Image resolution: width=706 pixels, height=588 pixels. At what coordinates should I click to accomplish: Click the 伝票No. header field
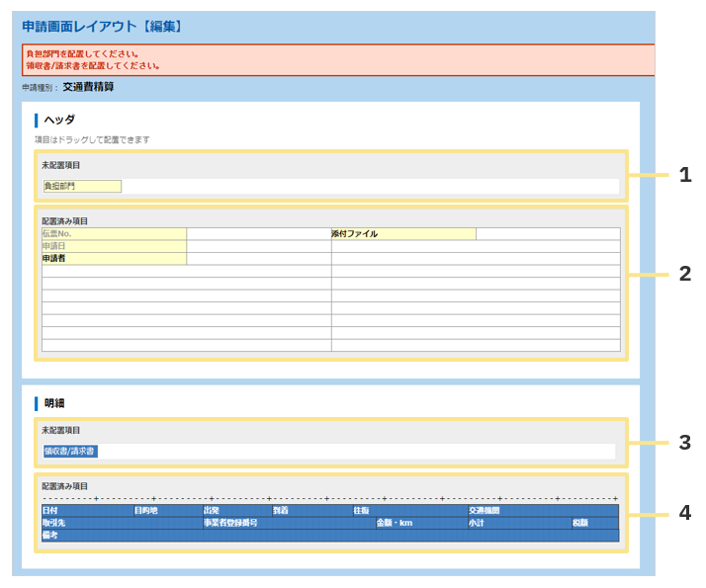click(x=114, y=234)
